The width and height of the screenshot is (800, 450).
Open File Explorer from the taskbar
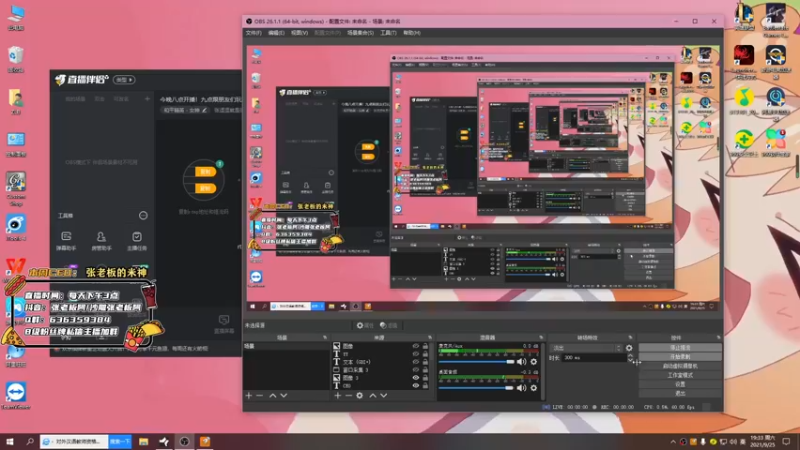[143, 441]
